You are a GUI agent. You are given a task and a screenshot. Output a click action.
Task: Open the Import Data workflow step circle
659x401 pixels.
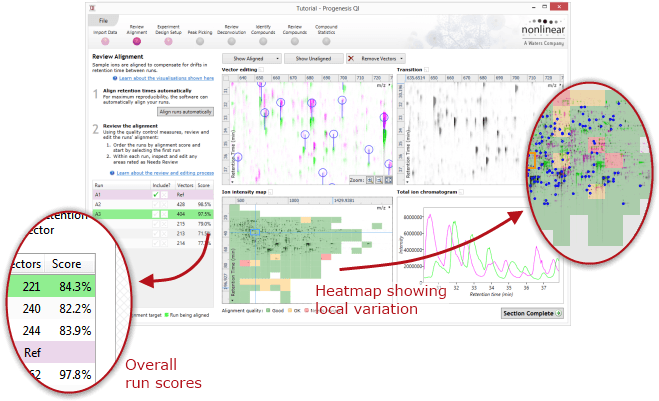pyautogui.click(x=105, y=41)
